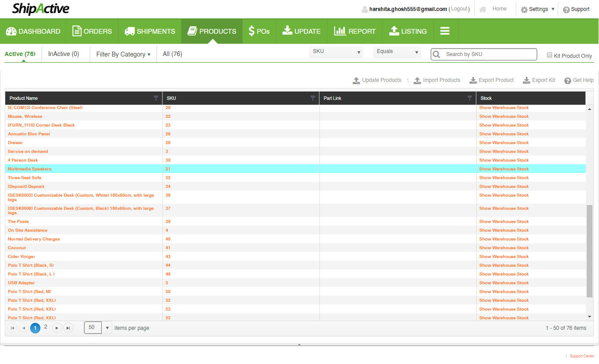Click the Shipments truck icon
This screenshot has width=599, height=364.
129,31
